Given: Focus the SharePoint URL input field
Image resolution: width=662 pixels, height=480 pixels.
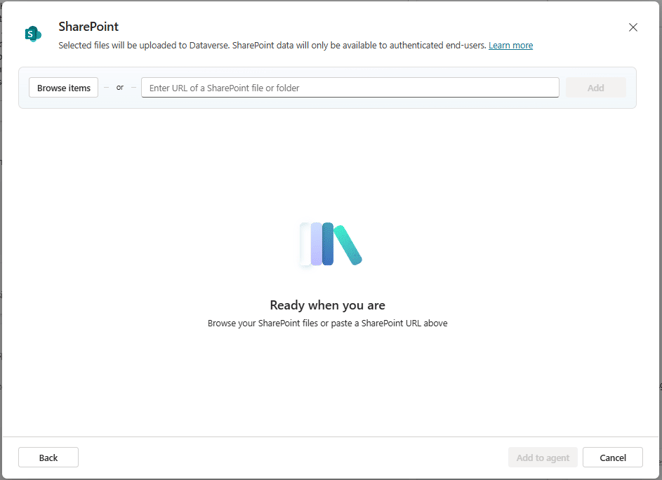Looking at the screenshot, I should 350,88.
